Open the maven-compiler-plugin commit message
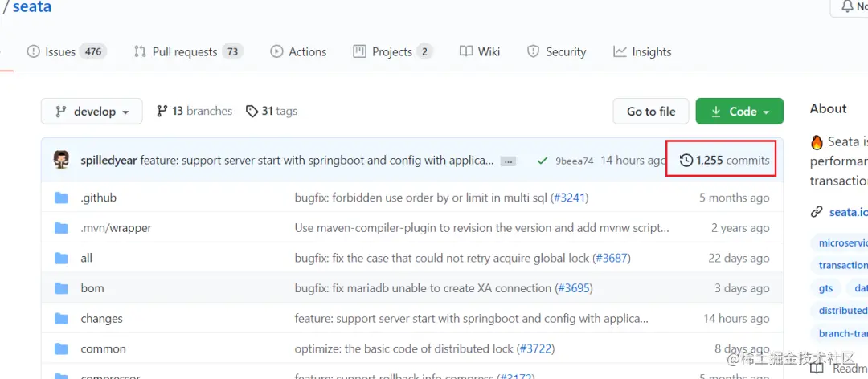Image resolution: width=868 pixels, height=379 pixels. (481, 228)
